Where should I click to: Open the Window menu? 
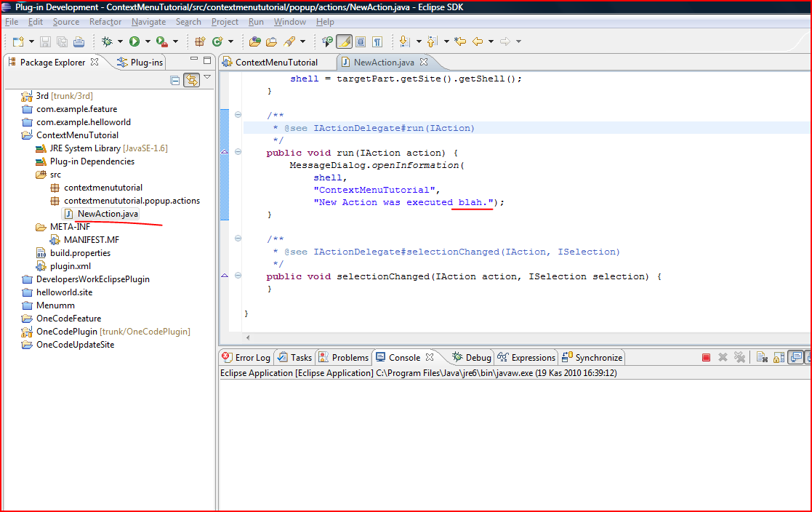point(290,22)
